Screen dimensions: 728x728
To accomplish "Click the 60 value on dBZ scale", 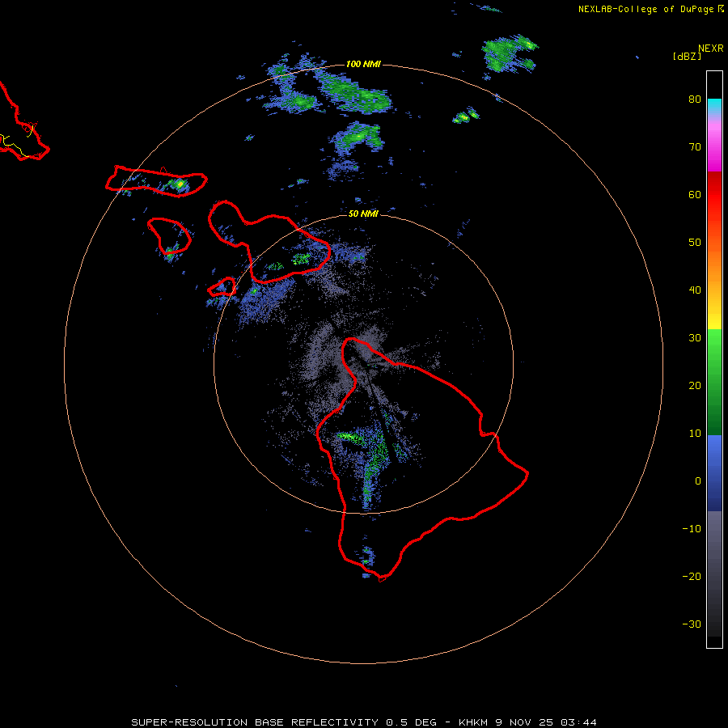I will pos(695,195).
